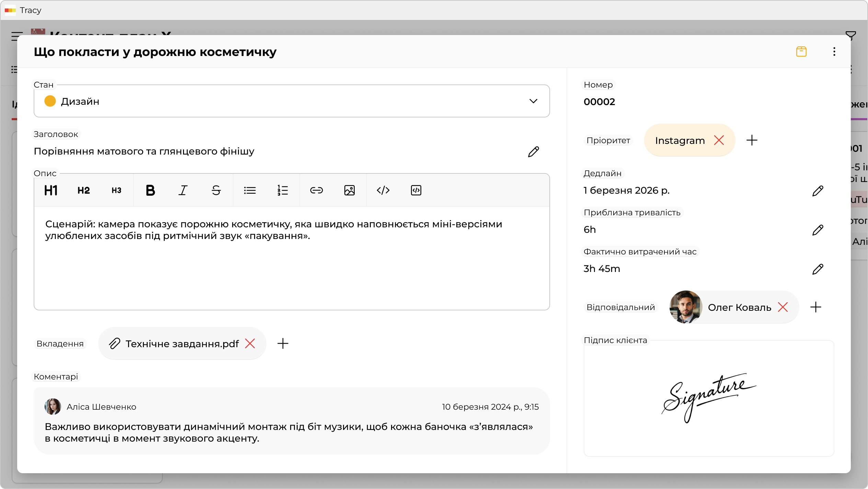Viewport: 868px width, 489px height.
Task: Apply H1 heading formatting
Action: coord(51,190)
